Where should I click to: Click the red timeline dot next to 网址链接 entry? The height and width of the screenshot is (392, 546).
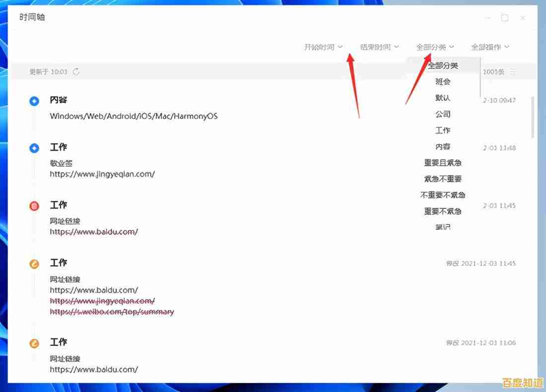34,205
